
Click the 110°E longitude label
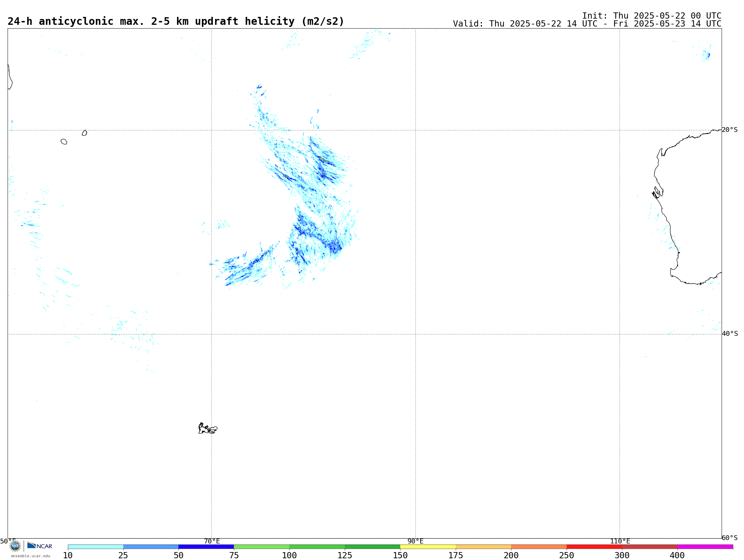pyautogui.click(x=620, y=541)
